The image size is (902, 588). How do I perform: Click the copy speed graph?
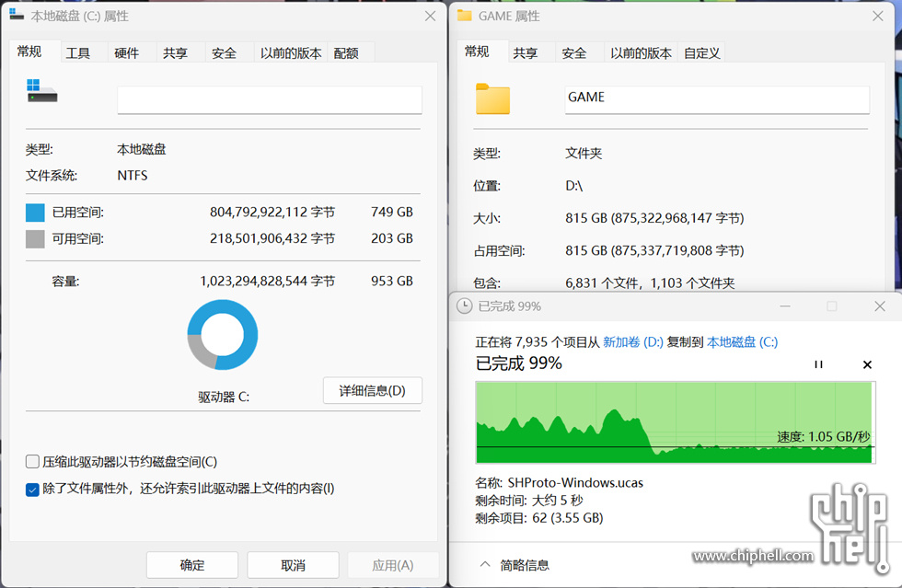pos(676,421)
